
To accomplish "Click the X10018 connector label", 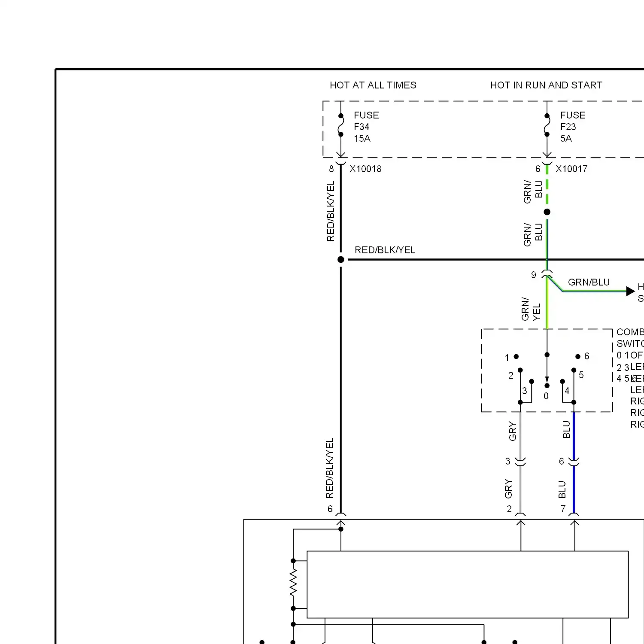I will (365, 169).
